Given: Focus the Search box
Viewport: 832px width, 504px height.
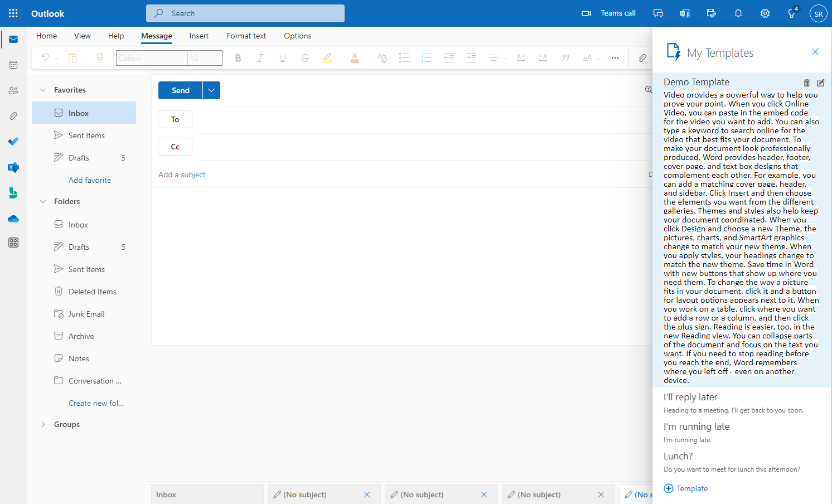Looking at the screenshot, I should (245, 13).
